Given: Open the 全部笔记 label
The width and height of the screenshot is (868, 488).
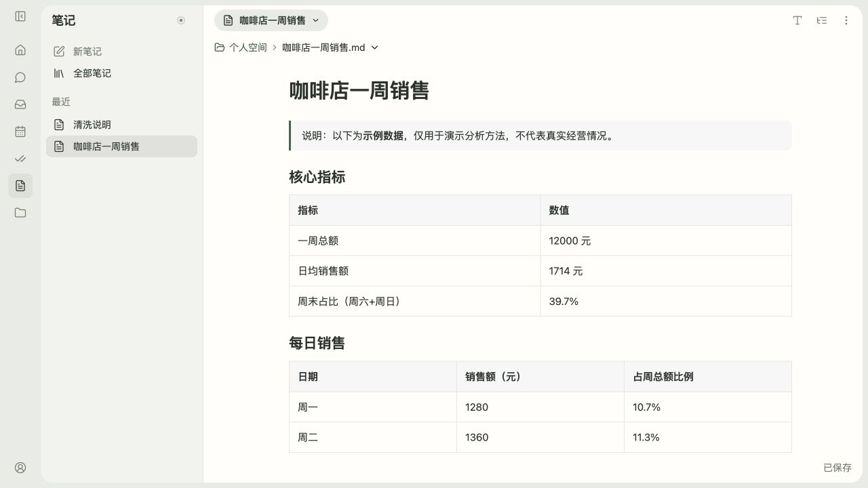Looking at the screenshot, I should [x=92, y=73].
